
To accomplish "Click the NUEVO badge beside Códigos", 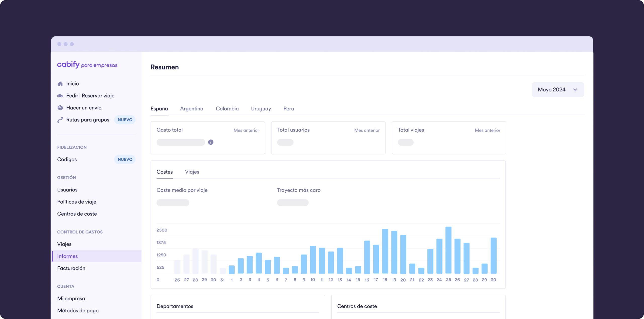I will pyautogui.click(x=125, y=159).
